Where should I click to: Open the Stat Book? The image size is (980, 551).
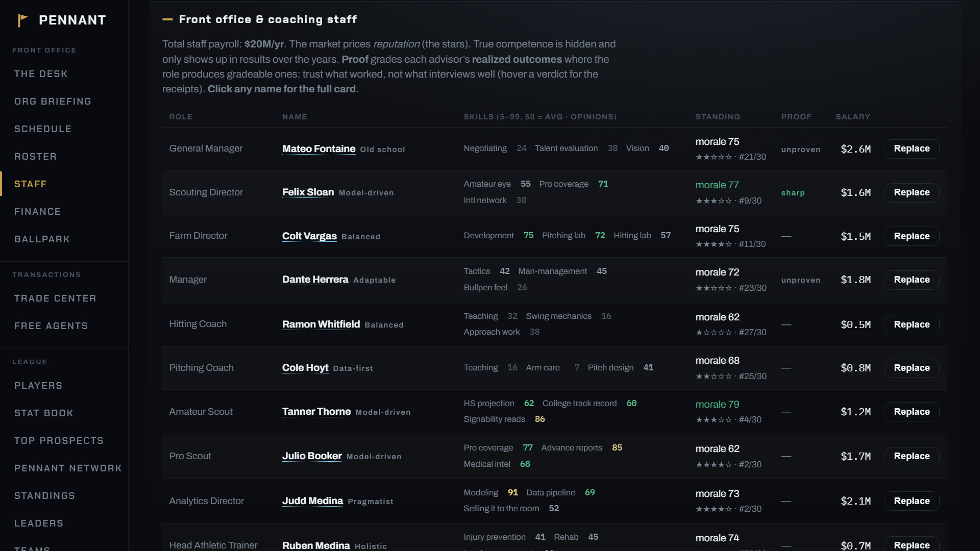coord(43,413)
